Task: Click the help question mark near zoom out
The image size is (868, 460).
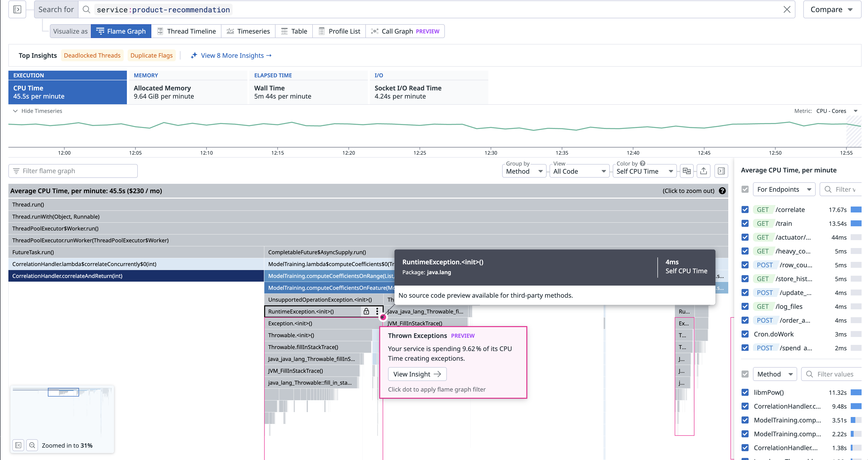Action: 722,191
